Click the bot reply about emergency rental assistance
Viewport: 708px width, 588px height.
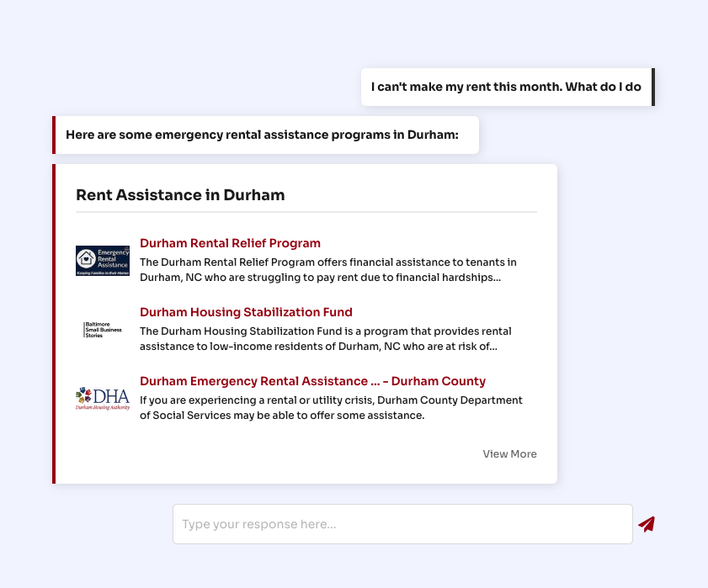pos(265,135)
